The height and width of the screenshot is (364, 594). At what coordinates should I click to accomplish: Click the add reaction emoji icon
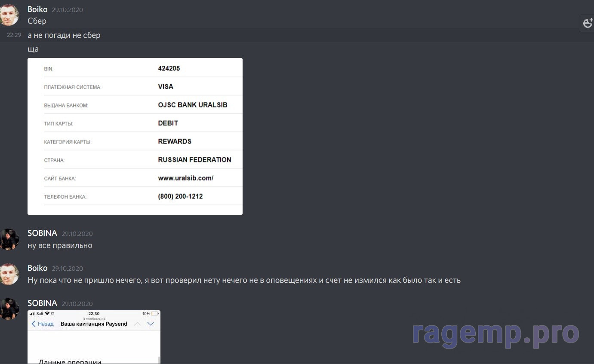tap(588, 23)
